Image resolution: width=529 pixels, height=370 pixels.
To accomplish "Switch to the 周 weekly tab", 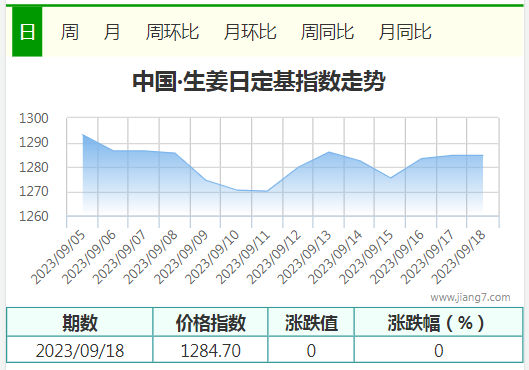I will pyautogui.click(x=70, y=32).
